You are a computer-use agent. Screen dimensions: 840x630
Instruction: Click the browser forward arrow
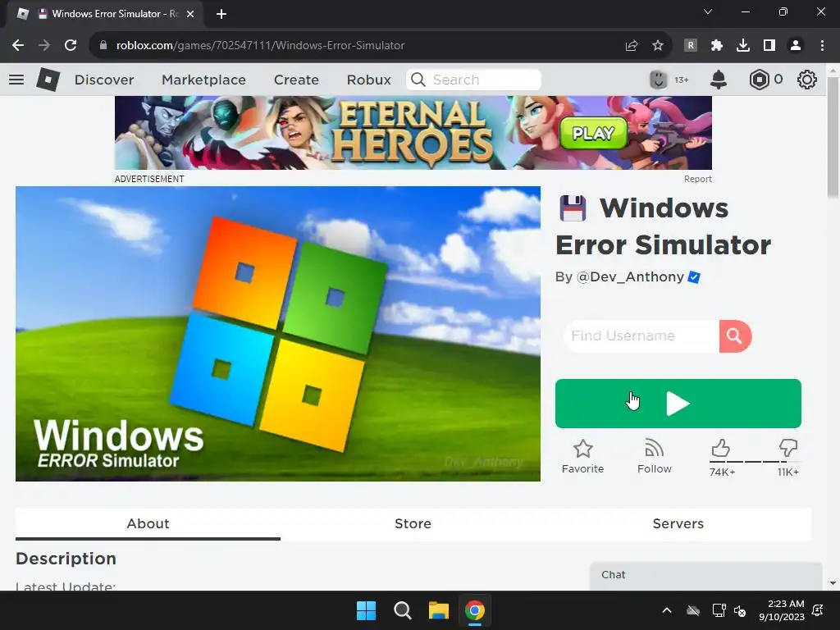[x=44, y=46]
